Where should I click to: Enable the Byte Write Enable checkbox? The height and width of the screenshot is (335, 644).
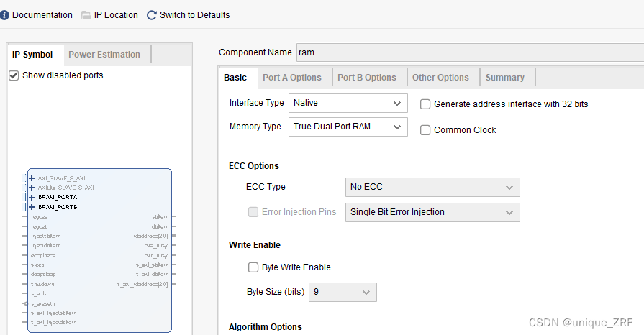point(253,267)
